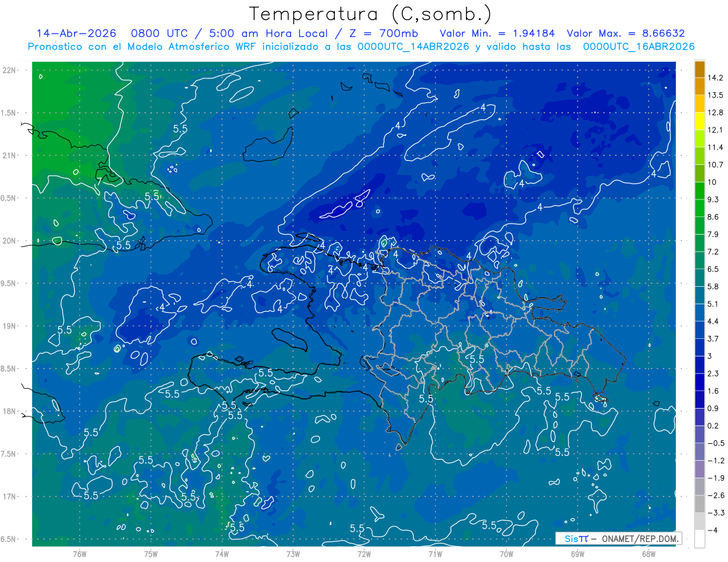
Task: Click the Valor Max. = 8.66632 text
Action: pyautogui.click(x=625, y=33)
